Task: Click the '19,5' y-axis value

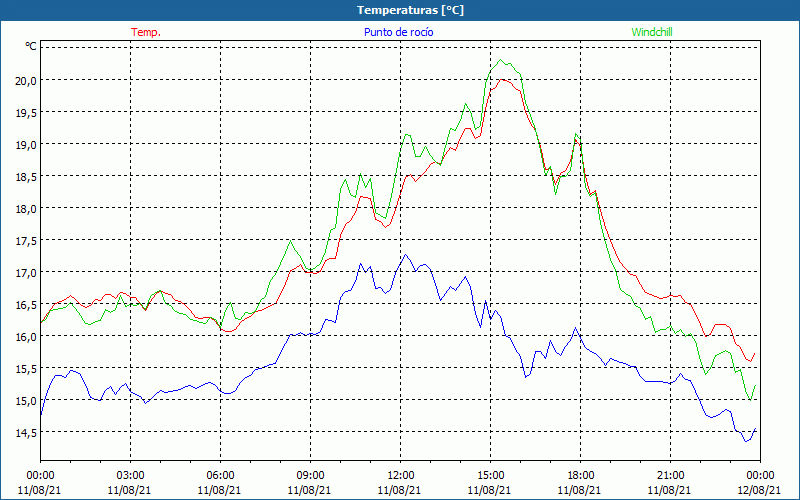Action: tap(27, 112)
